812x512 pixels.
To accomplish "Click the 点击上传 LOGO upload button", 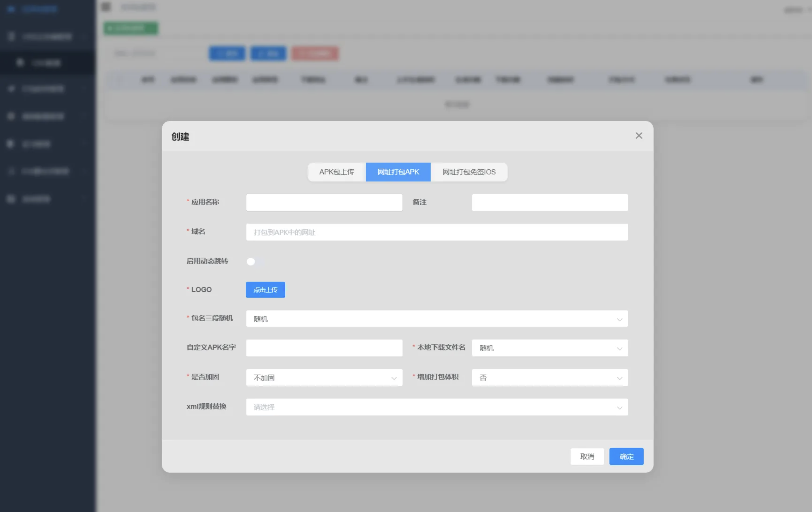I will [x=265, y=289].
